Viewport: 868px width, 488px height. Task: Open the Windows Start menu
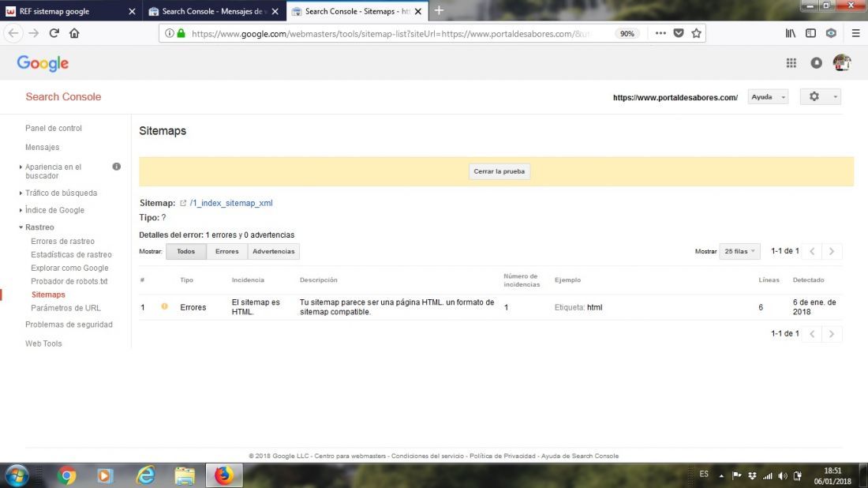click(x=17, y=476)
